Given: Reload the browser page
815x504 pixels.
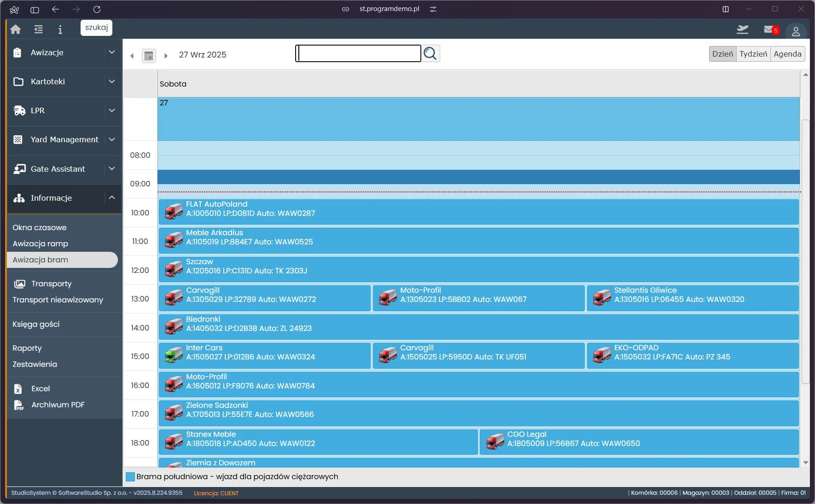Looking at the screenshot, I should pos(97,9).
